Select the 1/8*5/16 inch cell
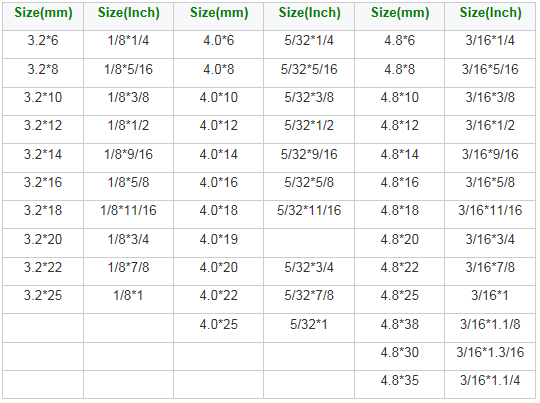 click(128, 73)
